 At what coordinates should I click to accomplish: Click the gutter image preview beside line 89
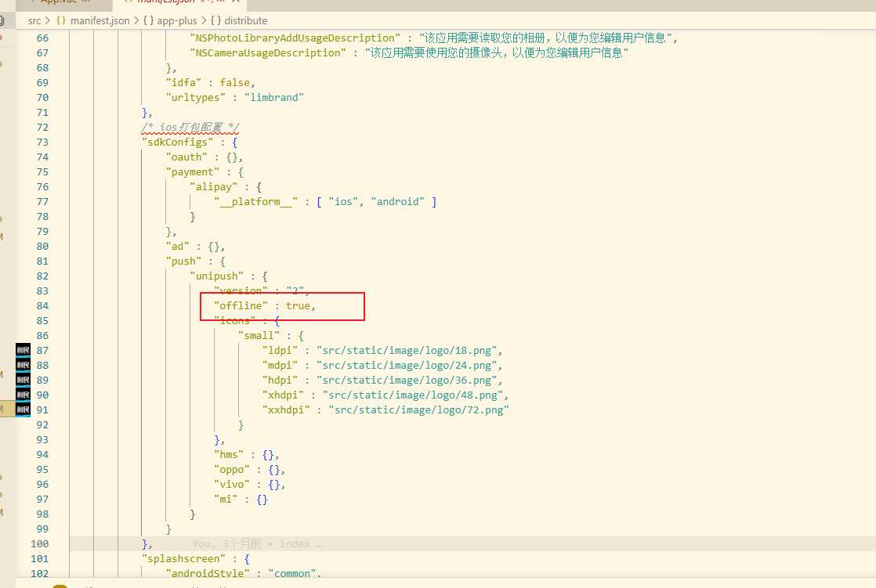(23, 380)
